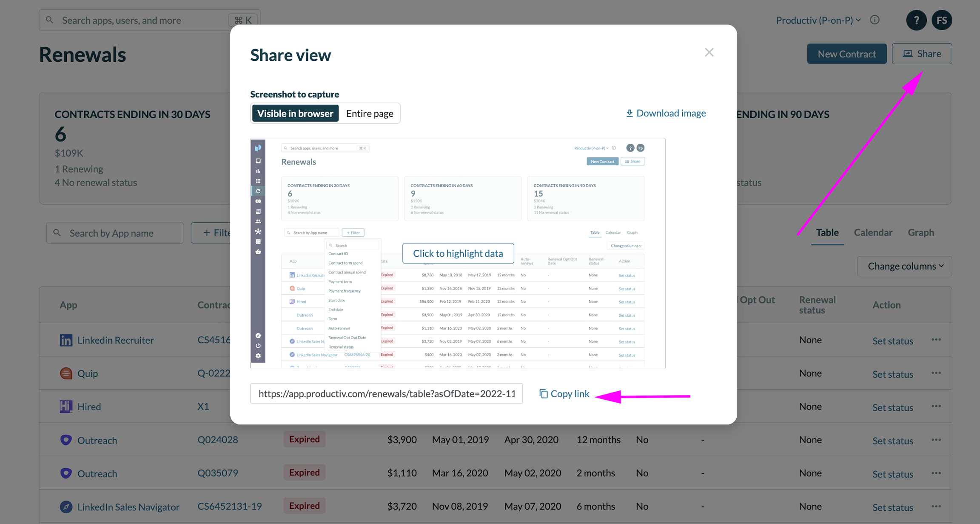The image size is (980, 524).
Task: Click the LinkedIn Recruiter app icon
Action: click(x=66, y=340)
